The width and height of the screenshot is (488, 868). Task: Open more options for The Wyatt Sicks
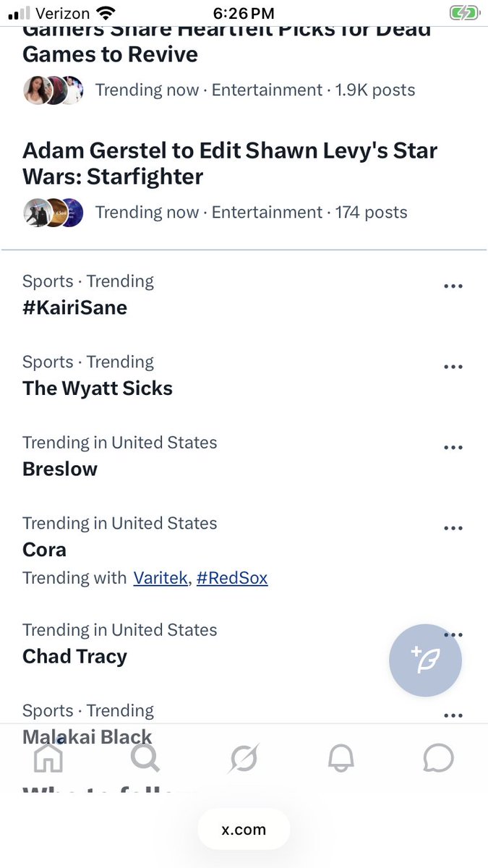click(x=453, y=367)
